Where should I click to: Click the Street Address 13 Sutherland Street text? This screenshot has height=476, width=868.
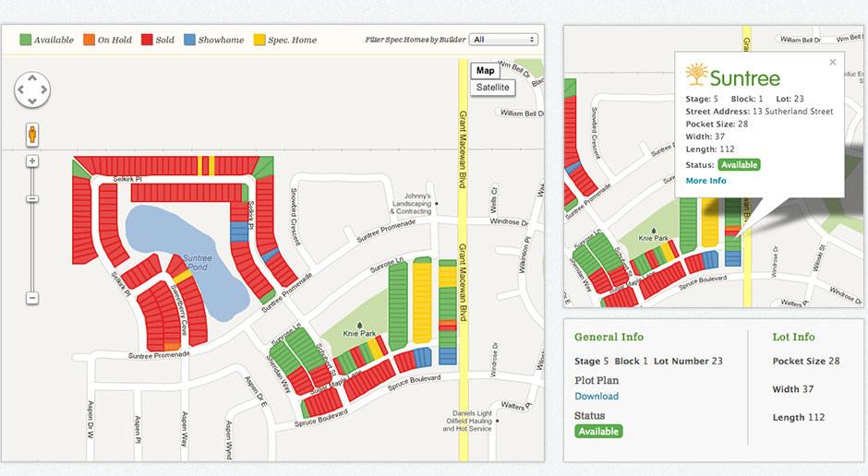(x=759, y=111)
